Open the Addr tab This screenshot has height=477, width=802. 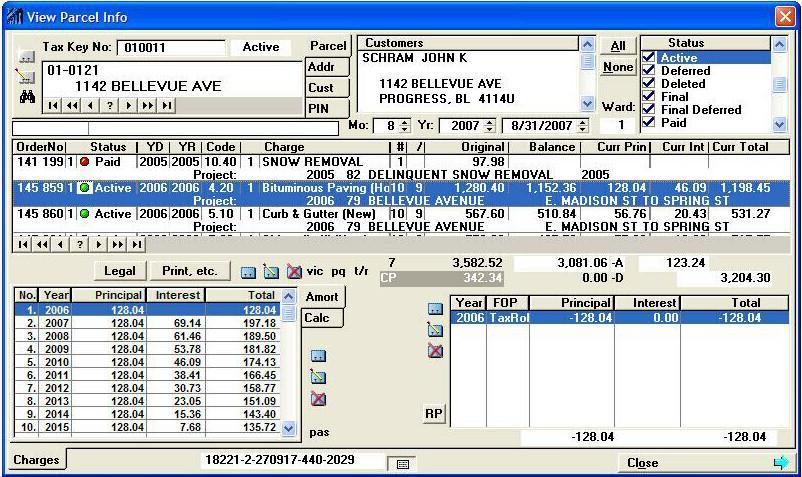[322, 67]
